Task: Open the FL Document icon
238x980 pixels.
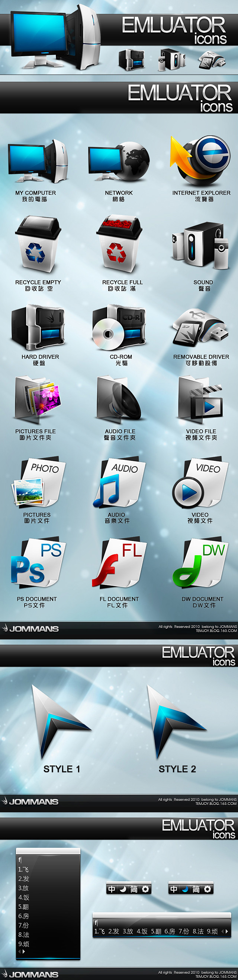Action: [x=119, y=563]
